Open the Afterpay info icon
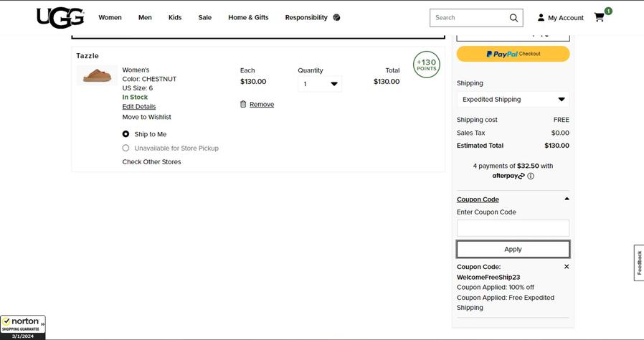This screenshot has height=340, width=644. point(531,176)
